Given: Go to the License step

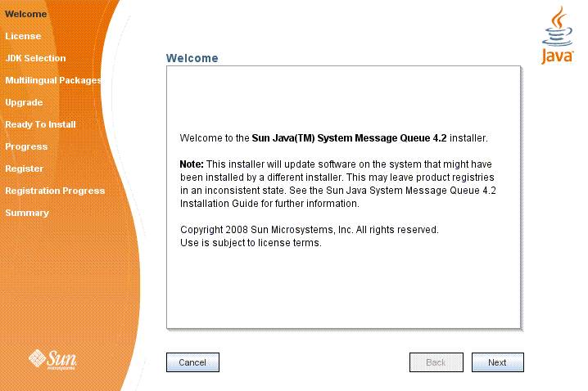Looking at the screenshot, I should click(23, 36).
